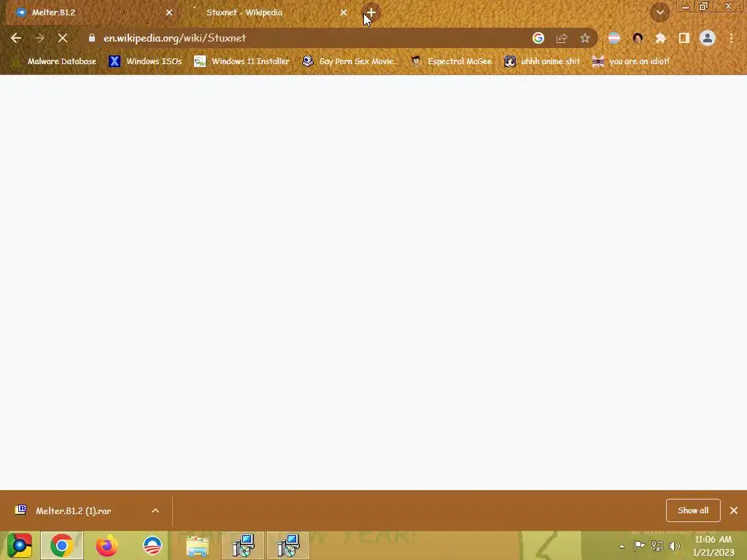
Task: Go back to previous page
Action: click(x=16, y=38)
